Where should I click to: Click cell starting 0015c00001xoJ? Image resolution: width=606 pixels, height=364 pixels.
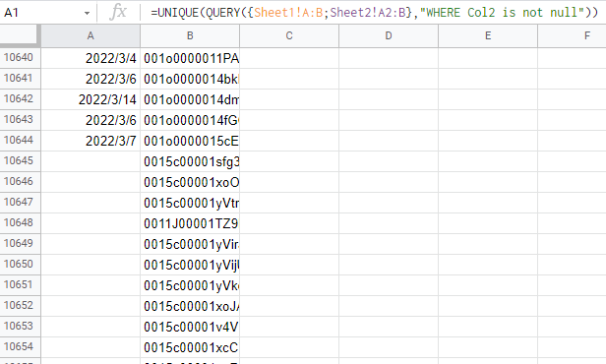click(190, 306)
